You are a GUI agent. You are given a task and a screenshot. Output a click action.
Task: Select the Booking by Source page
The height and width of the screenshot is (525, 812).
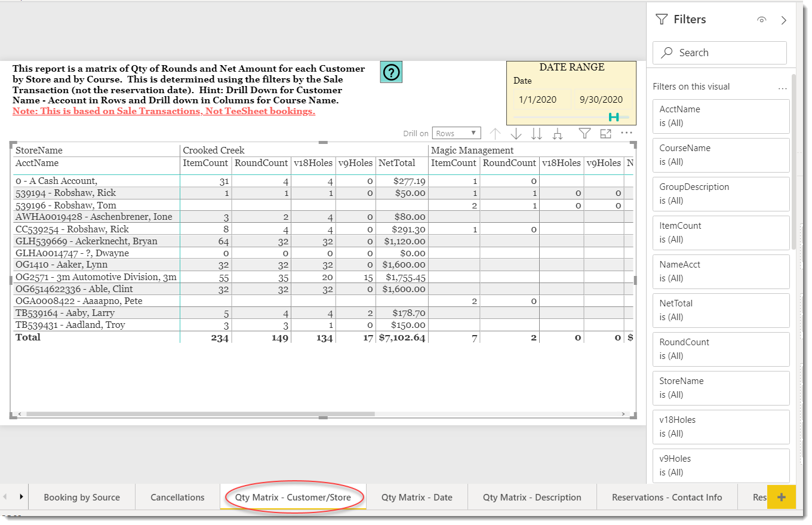tap(82, 496)
